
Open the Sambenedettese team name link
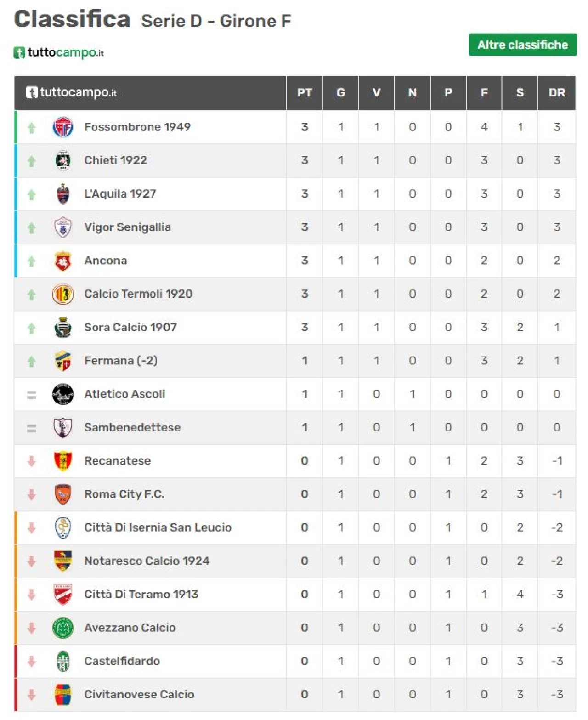pos(132,427)
